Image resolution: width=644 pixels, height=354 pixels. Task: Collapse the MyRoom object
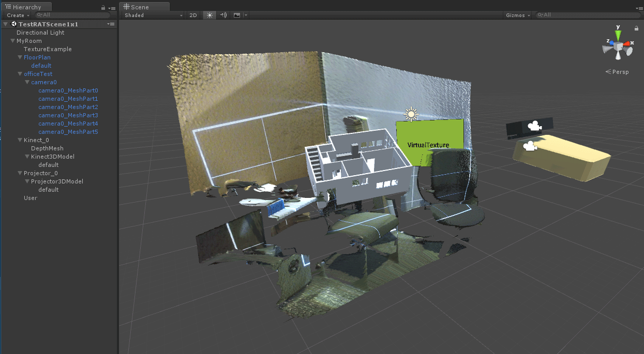tap(13, 41)
